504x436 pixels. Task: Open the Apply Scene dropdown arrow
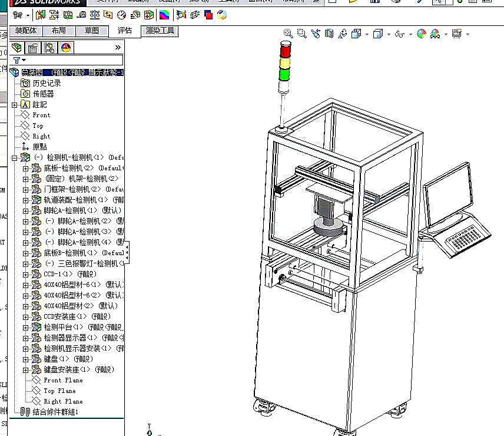(x=446, y=34)
